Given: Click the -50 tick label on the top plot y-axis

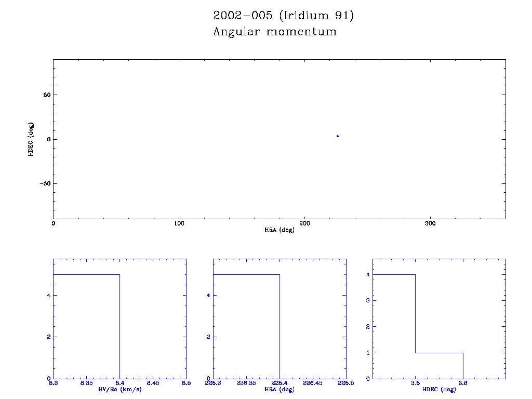Looking at the screenshot, I should point(44,184).
